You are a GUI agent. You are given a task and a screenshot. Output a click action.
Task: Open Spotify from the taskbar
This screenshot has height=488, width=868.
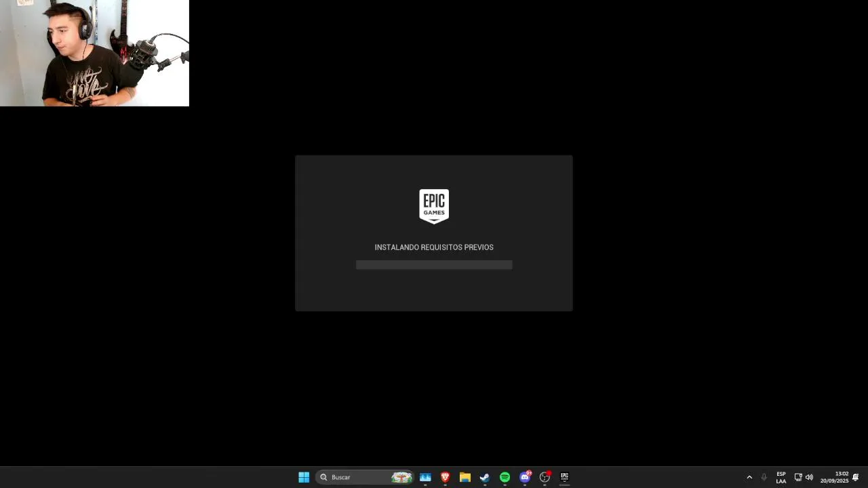[x=505, y=477]
